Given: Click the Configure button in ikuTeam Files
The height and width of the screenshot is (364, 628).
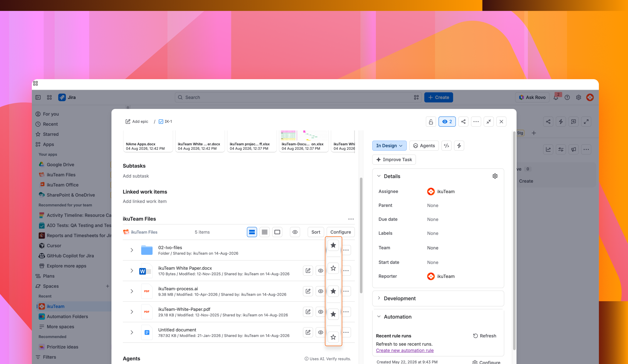Looking at the screenshot, I should tap(341, 232).
